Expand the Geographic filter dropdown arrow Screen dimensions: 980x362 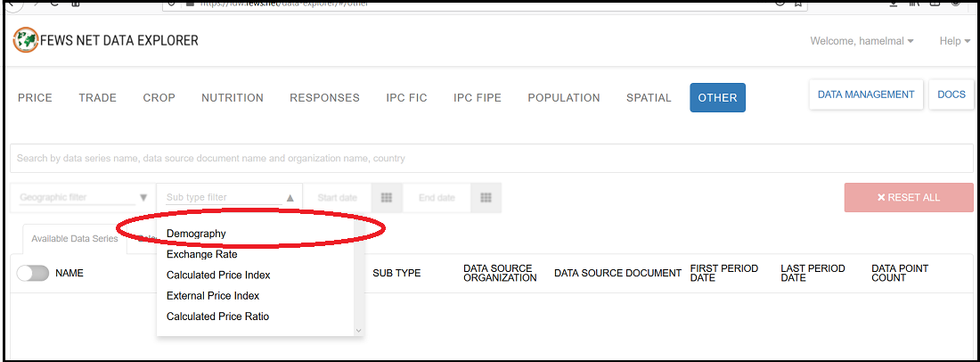tap(143, 198)
